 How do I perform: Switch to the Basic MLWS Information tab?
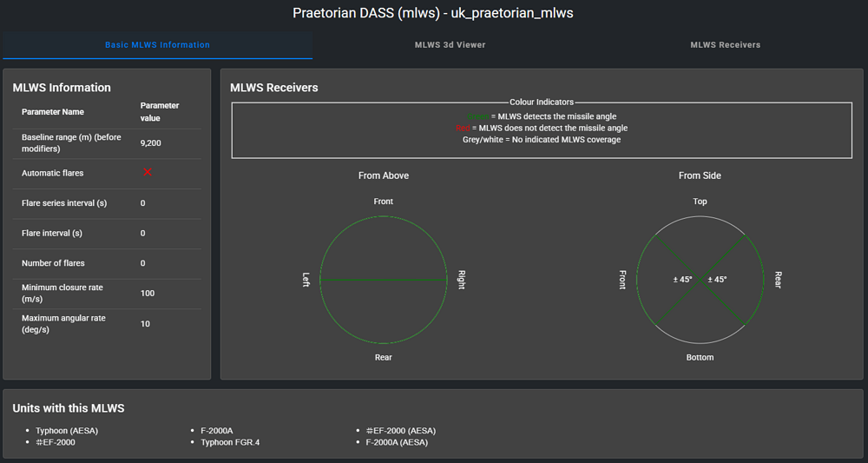pyautogui.click(x=157, y=44)
